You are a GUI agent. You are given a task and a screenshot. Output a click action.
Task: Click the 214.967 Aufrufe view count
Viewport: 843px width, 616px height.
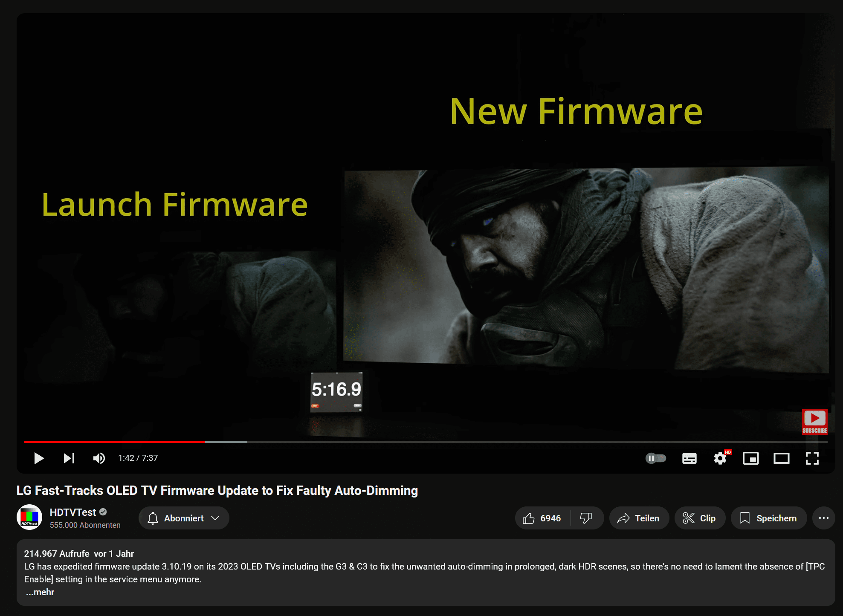point(57,554)
